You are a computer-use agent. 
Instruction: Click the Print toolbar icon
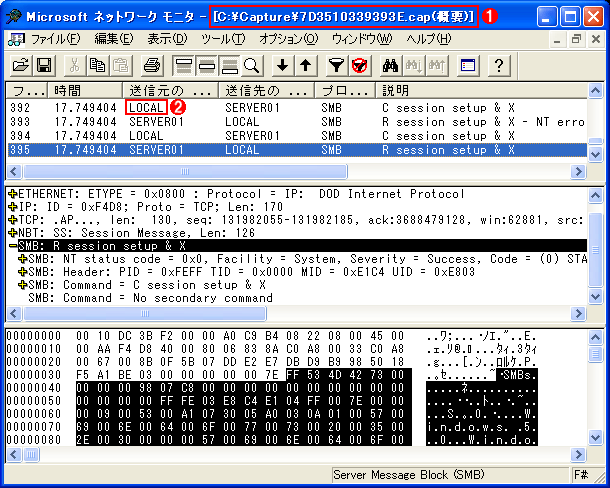(151, 65)
